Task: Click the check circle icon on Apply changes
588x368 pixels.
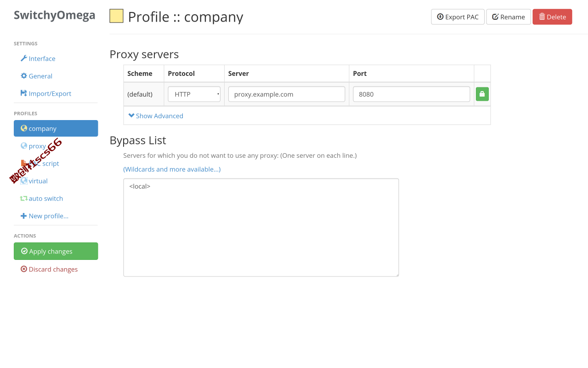Action: [24, 251]
